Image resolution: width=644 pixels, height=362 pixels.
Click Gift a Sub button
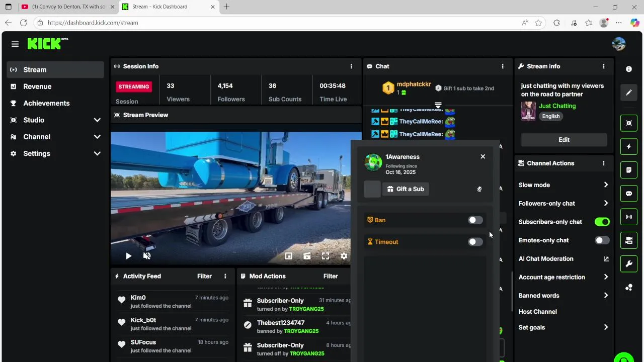click(x=406, y=189)
